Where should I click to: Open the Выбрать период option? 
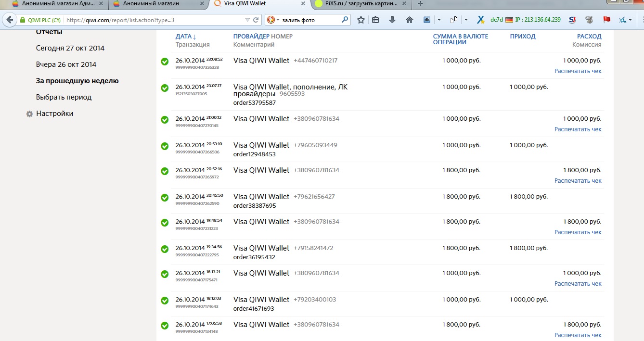coord(64,97)
